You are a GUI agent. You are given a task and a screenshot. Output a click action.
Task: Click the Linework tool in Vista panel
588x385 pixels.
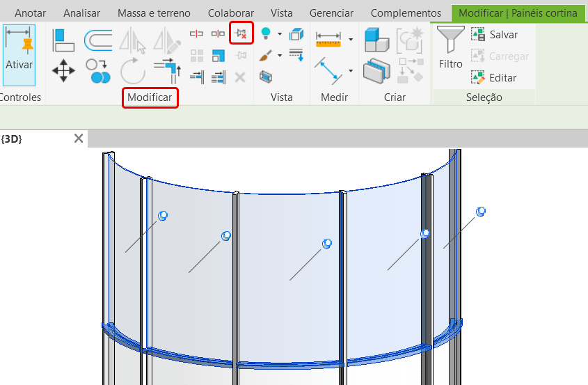pyautogui.click(x=296, y=55)
